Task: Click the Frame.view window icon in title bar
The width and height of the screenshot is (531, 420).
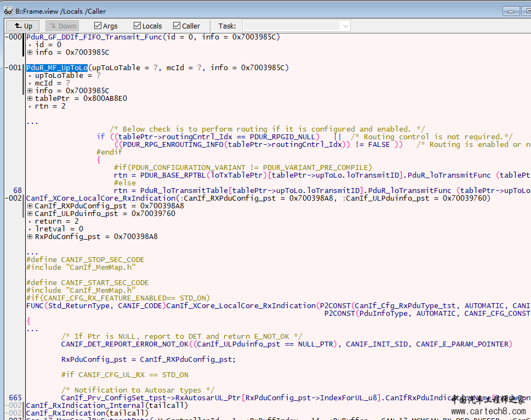Action: coord(8,11)
